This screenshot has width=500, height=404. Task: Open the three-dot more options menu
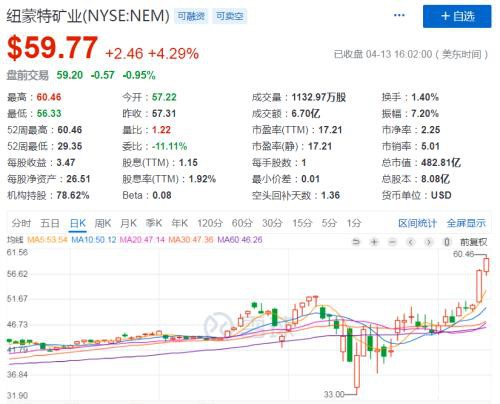(399, 15)
